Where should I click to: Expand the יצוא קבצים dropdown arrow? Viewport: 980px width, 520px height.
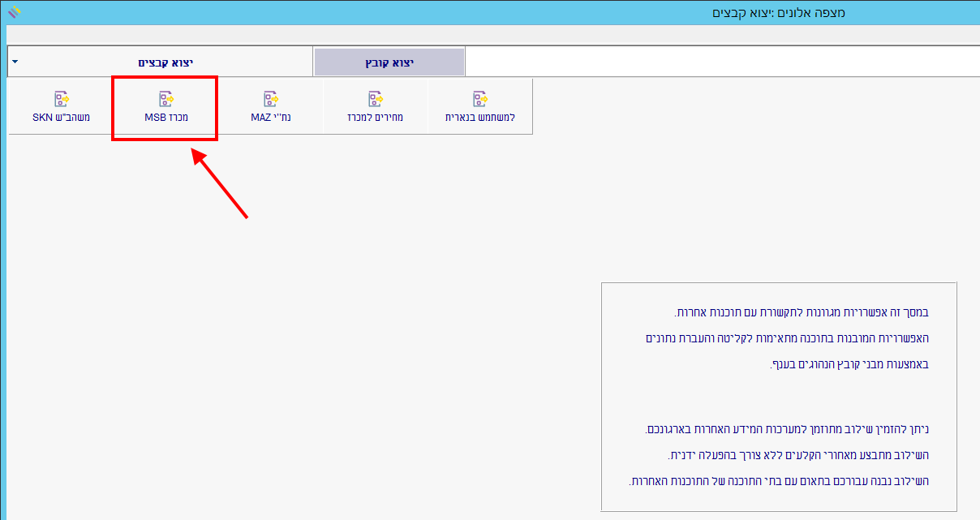click(x=15, y=62)
